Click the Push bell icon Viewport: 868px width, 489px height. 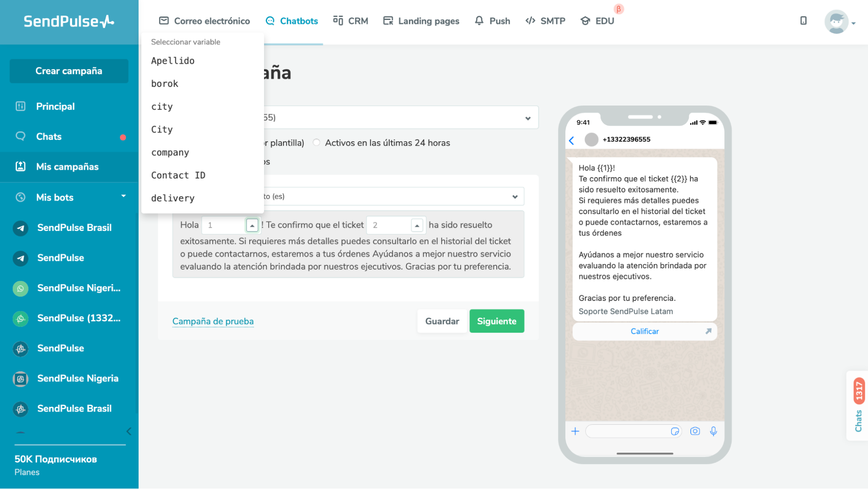479,21
